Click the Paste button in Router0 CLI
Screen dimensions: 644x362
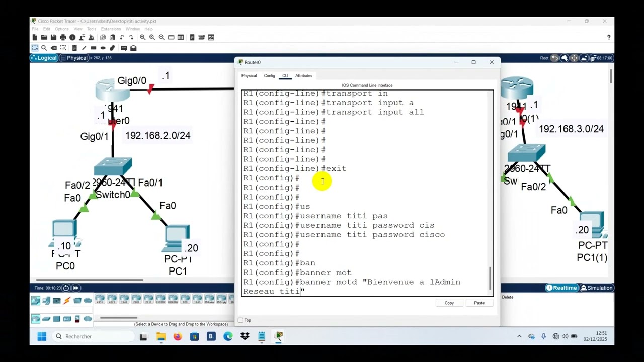click(x=479, y=303)
